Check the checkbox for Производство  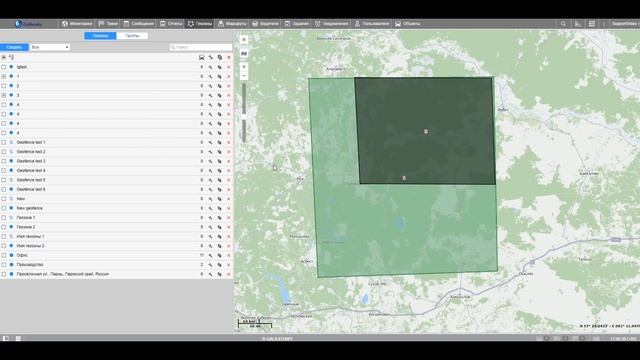(4, 264)
